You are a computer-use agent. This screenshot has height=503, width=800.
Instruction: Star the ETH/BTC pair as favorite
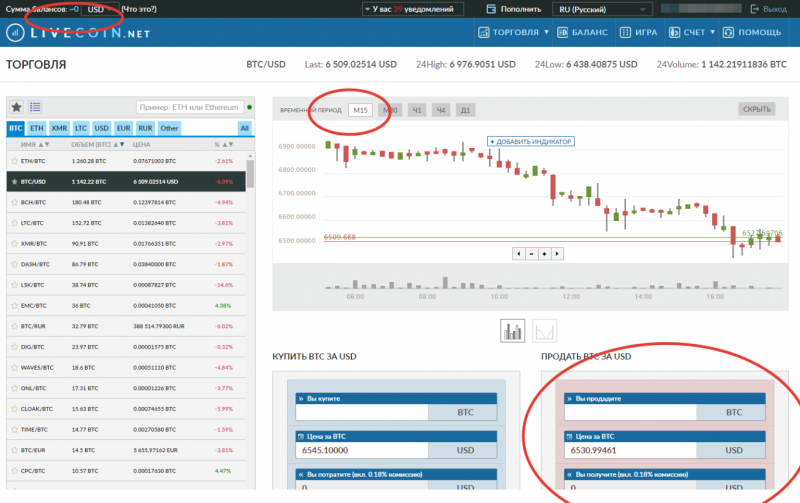[14, 161]
